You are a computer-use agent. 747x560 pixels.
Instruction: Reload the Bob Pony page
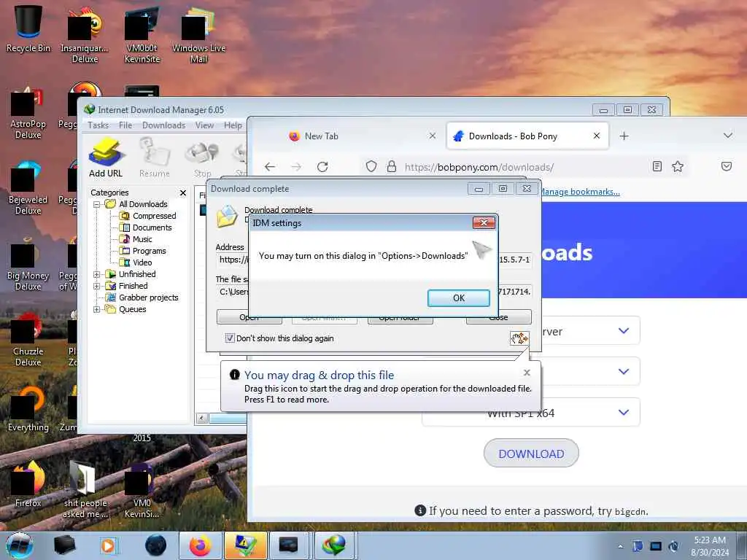point(322,167)
